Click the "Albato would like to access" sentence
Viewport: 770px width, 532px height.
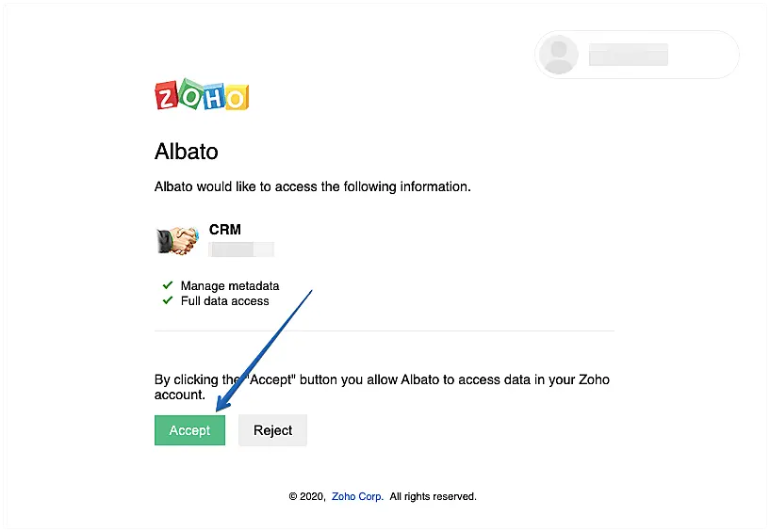point(312,186)
